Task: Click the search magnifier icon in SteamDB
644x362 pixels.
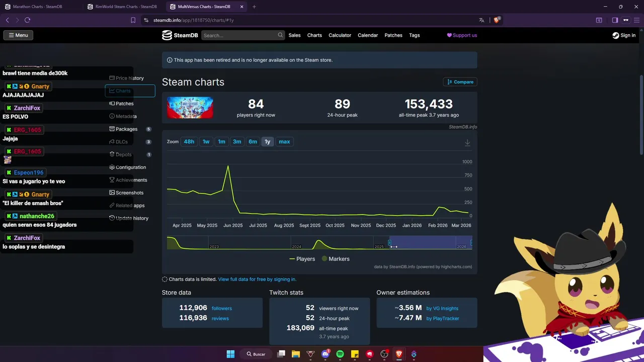Action: pyautogui.click(x=280, y=35)
